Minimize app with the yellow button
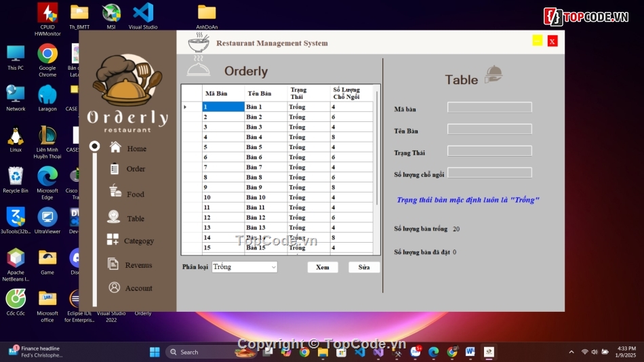 [537, 41]
